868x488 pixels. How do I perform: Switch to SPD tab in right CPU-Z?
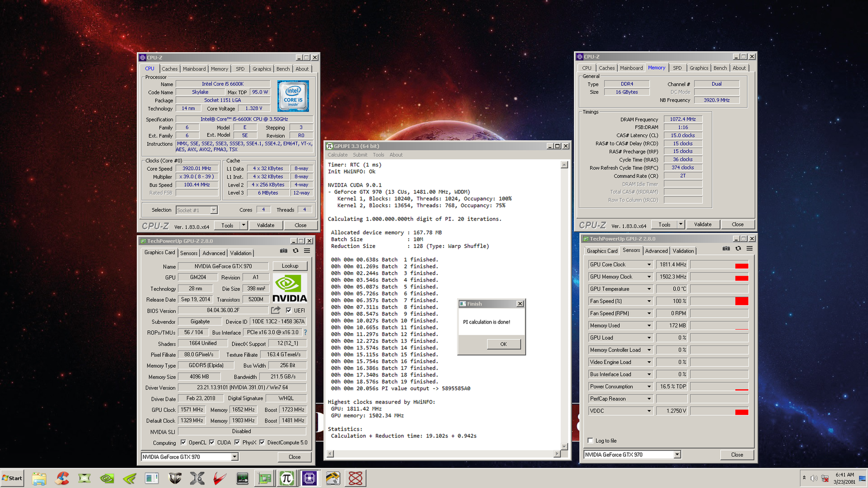click(x=677, y=68)
